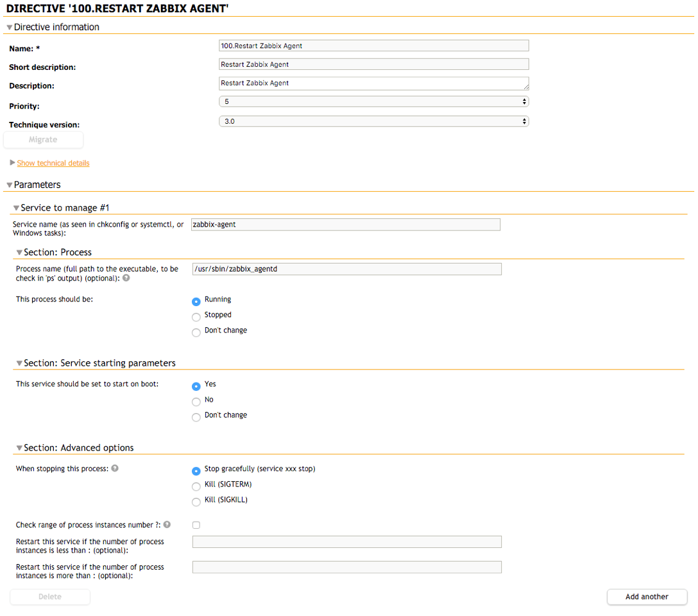Collapse 'Section: Advanced options' group

point(19,448)
